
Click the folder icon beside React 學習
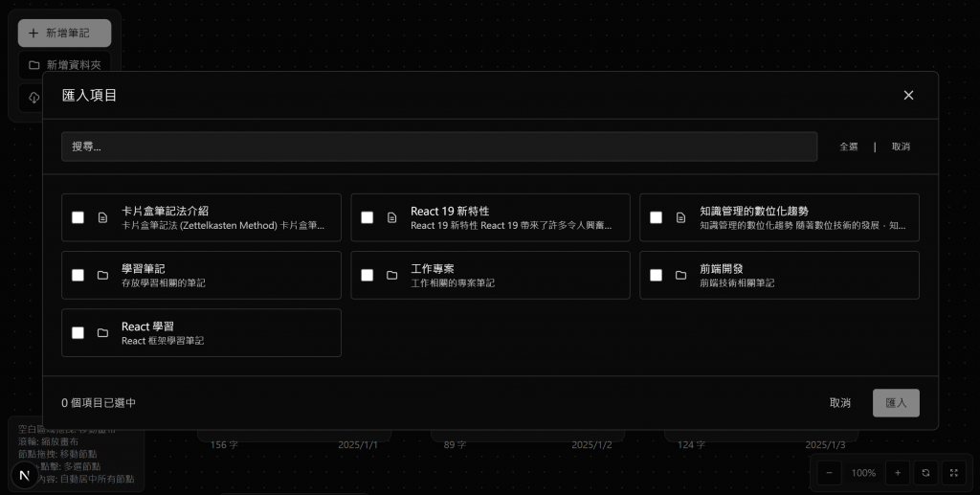[102, 332]
